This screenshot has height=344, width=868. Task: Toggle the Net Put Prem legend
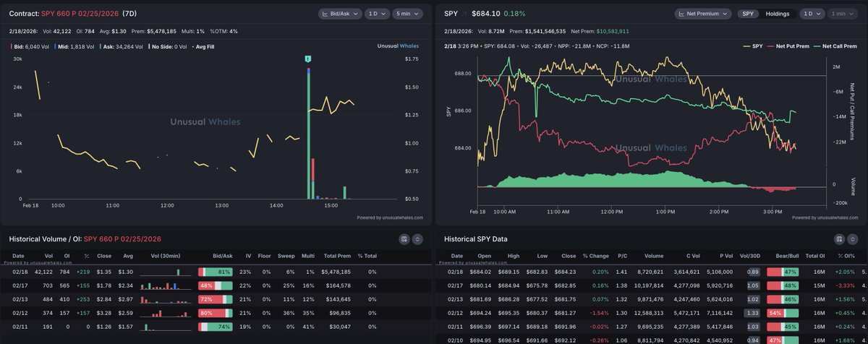click(x=788, y=46)
